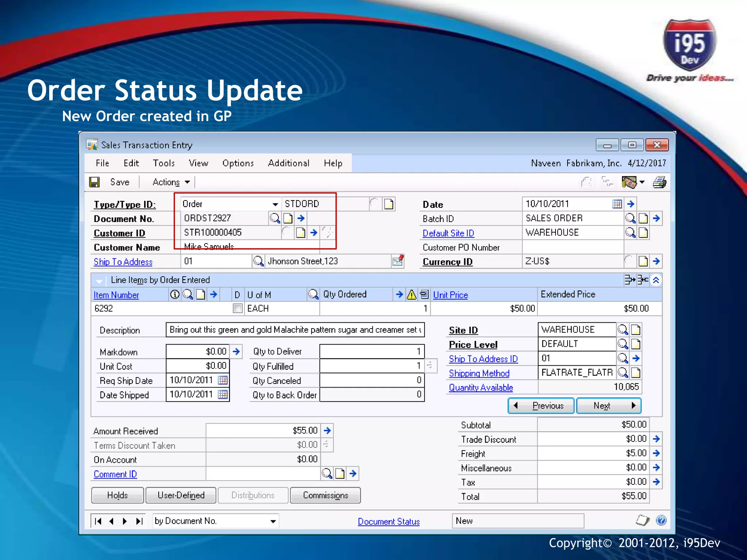This screenshot has height=560, width=747.
Task: Click the Next button
Action: (609, 405)
